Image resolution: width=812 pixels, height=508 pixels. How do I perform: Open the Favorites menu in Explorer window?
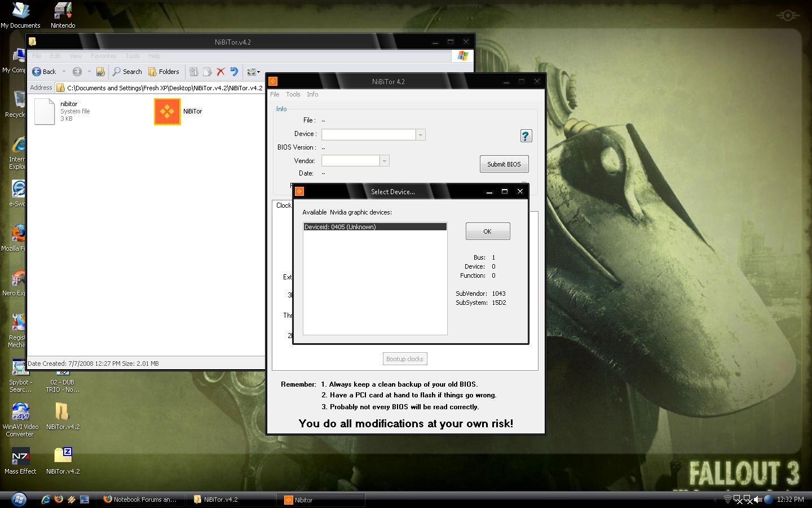[104, 56]
